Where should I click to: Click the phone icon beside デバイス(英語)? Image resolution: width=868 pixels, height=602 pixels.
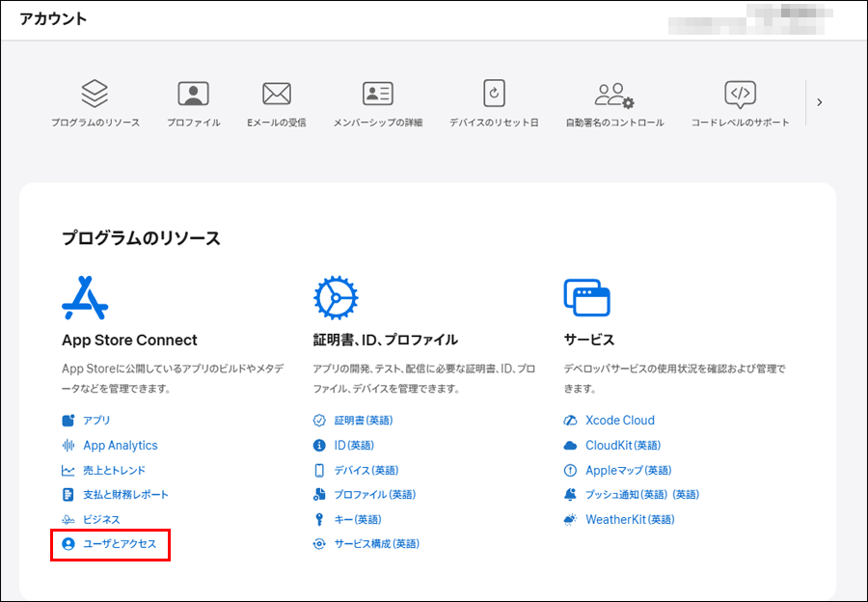point(319,470)
